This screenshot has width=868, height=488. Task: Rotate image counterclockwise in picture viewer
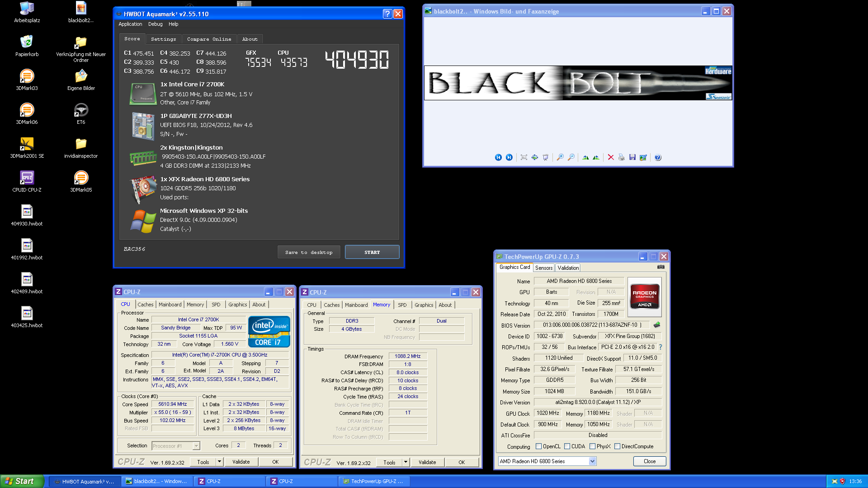click(596, 157)
